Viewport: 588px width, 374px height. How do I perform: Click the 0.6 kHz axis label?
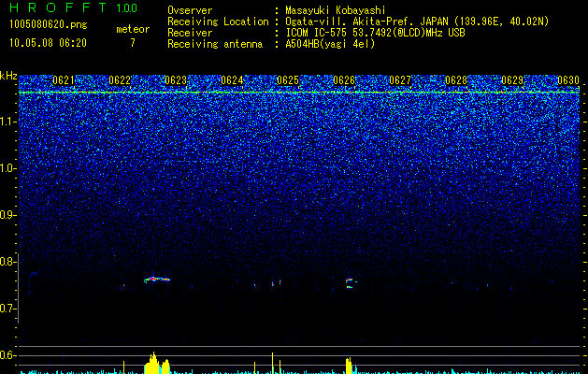click(x=7, y=355)
